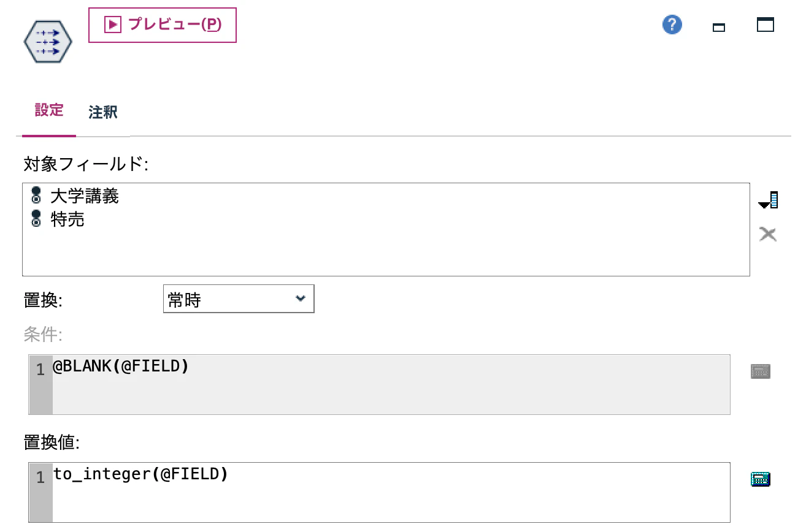Select 特売 in the target field list

[67, 219]
